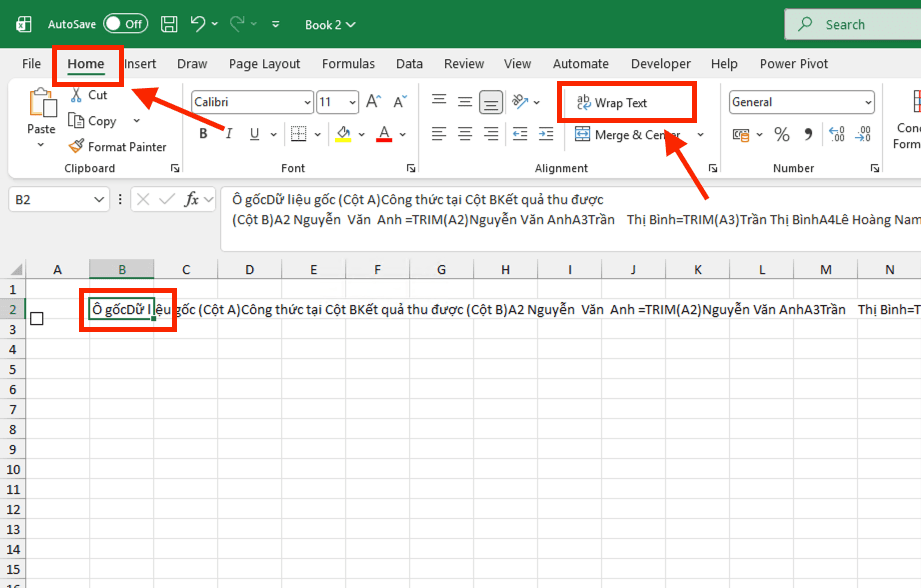Click Decrease Indent icon
The image size is (921, 588).
click(520, 134)
